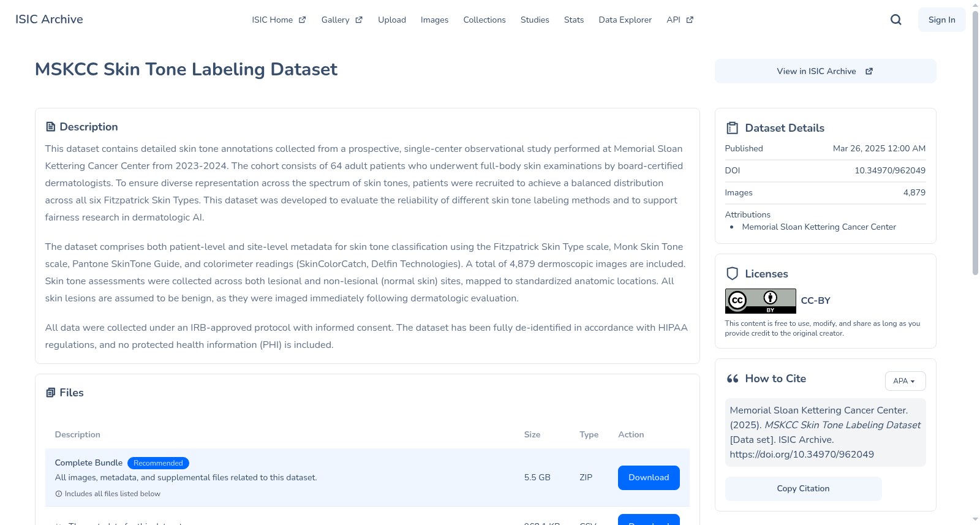Click the clipboard icon beside Dataset Details
This screenshot has width=980, height=525.
[733, 128]
